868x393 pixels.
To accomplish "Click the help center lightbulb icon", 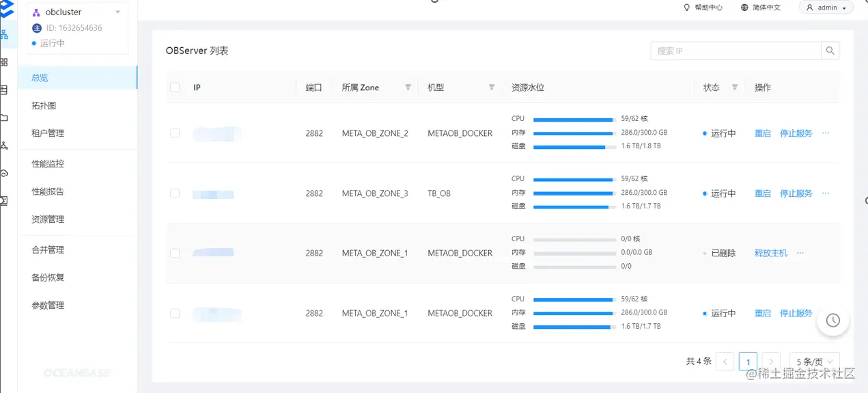I will click(686, 8).
